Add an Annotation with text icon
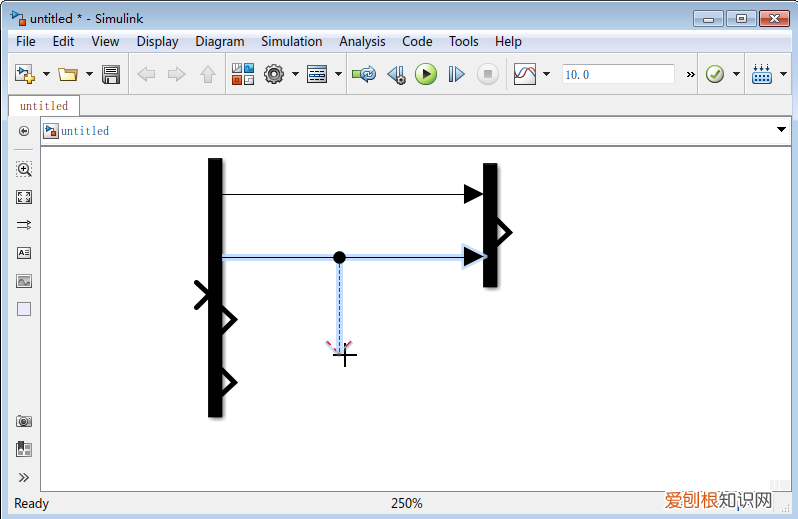This screenshot has width=798, height=519. (24, 253)
